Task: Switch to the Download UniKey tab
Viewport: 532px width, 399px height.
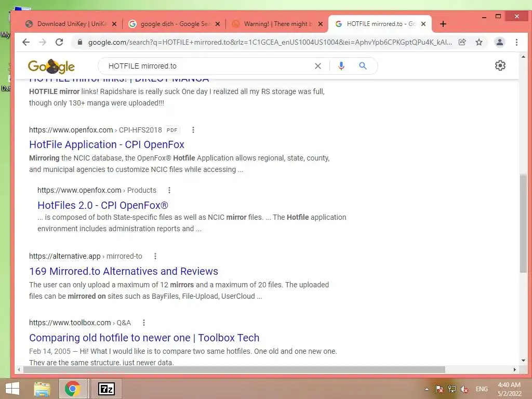Action: tap(70, 24)
